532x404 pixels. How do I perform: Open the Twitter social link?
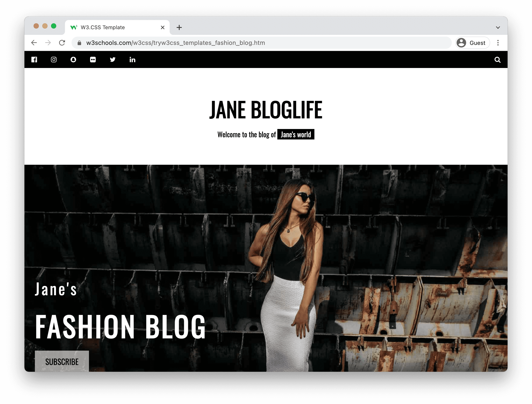[x=113, y=60]
